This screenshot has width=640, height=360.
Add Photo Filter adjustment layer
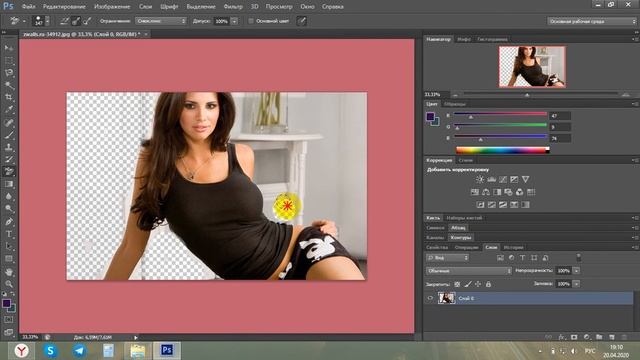(x=508, y=192)
